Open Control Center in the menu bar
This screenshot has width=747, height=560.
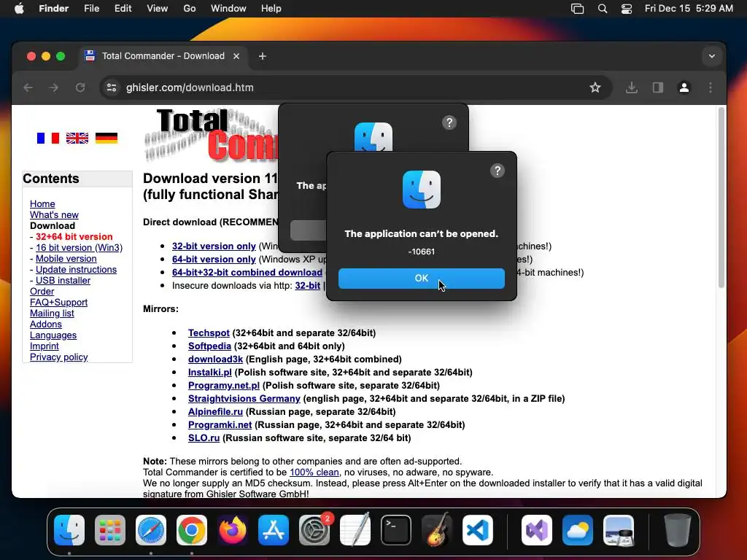click(627, 9)
